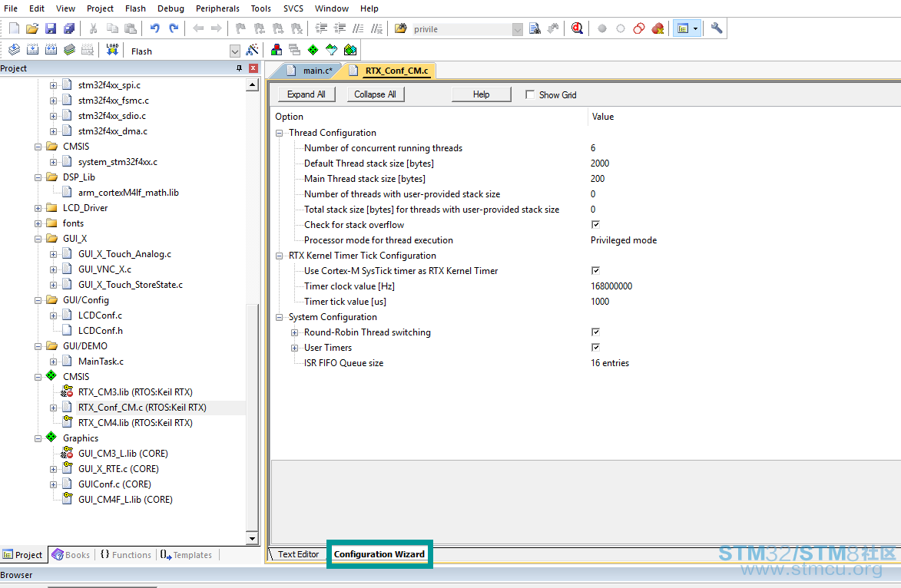Open File Extensions, Books and Environment icon
Image resolution: width=901 pixels, height=588 pixels.
pyautogui.click(x=277, y=50)
